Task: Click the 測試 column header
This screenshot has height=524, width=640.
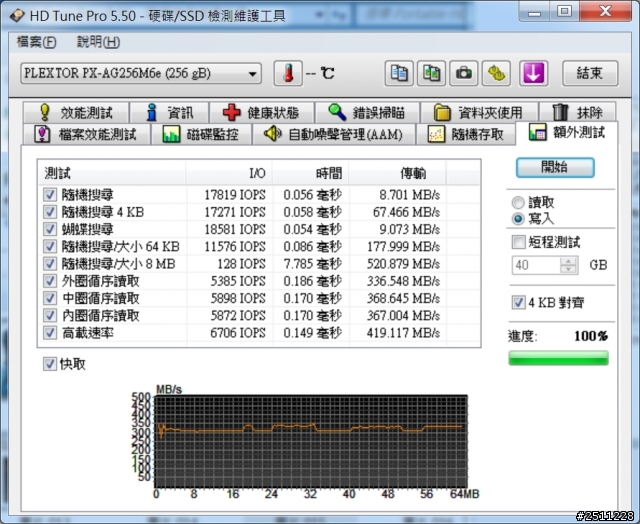Action: [x=112, y=173]
